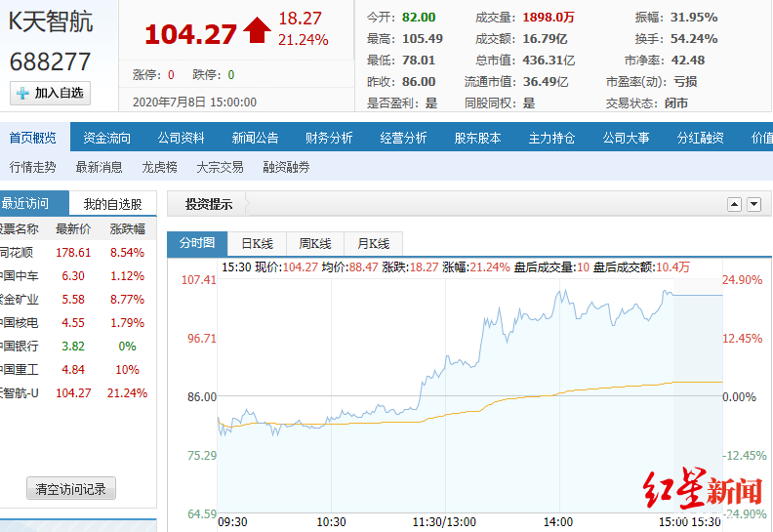Open the 股东股本 menu item
The image size is (773, 532).
477,138
